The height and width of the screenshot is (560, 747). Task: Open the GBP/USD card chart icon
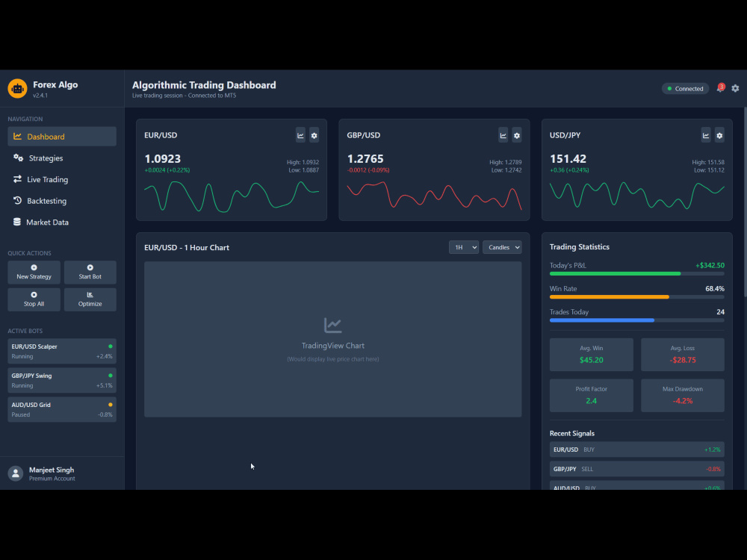coord(503,135)
